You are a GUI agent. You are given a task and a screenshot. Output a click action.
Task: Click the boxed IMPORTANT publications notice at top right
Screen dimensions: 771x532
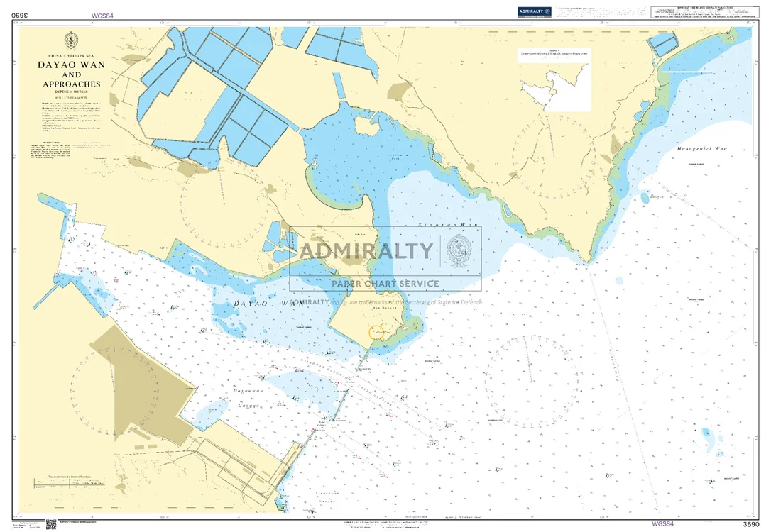coord(706,12)
